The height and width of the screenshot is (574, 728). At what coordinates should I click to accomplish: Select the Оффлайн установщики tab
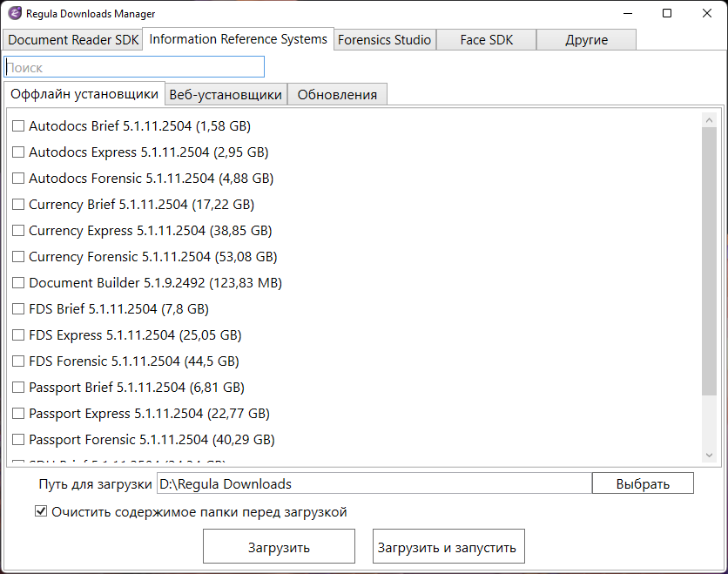click(84, 94)
